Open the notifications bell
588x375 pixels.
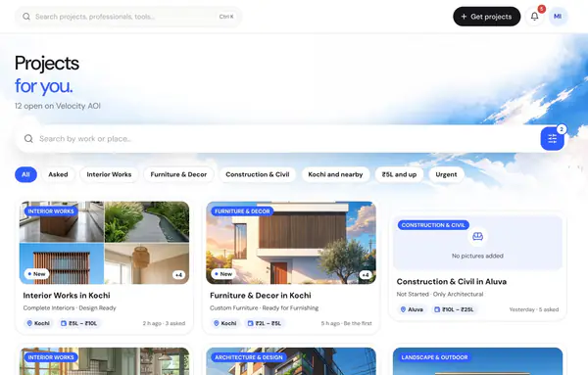click(534, 17)
